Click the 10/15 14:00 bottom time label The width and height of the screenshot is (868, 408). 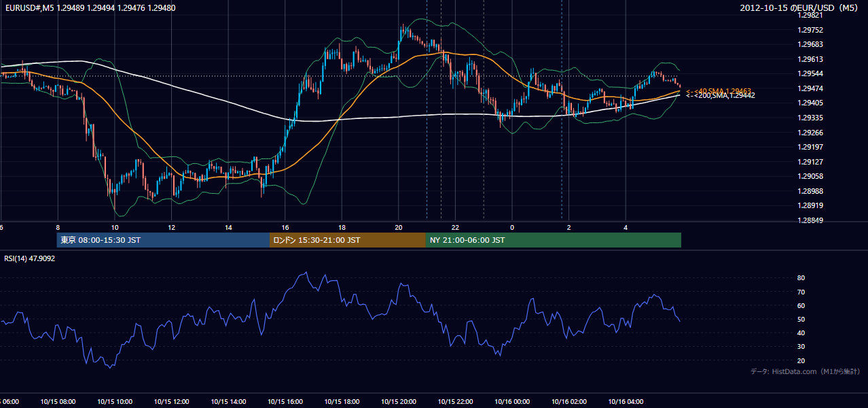click(228, 402)
